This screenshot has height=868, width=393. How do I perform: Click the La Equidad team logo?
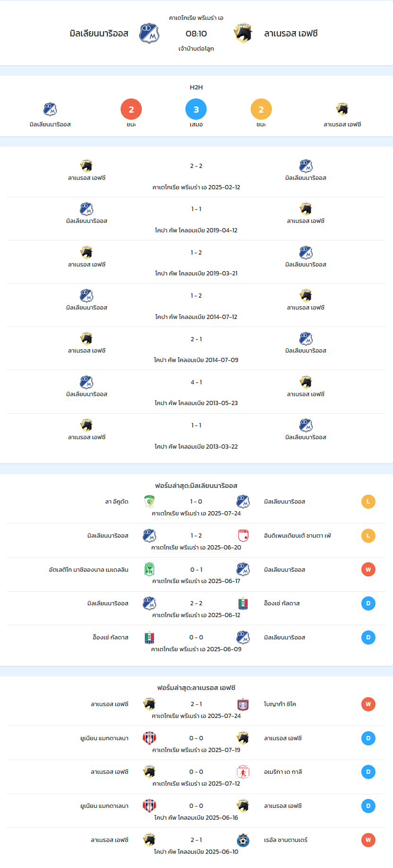click(x=149, y=502)
